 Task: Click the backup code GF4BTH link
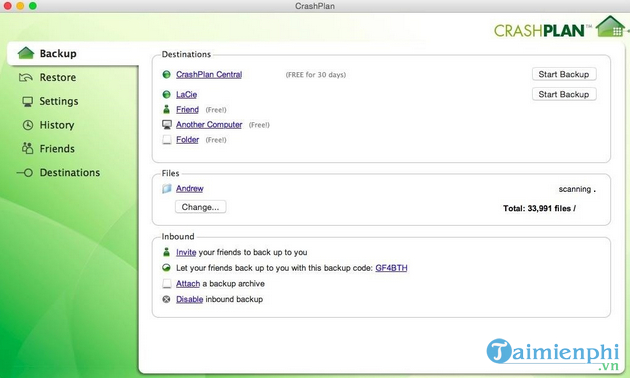pos(391,268)
